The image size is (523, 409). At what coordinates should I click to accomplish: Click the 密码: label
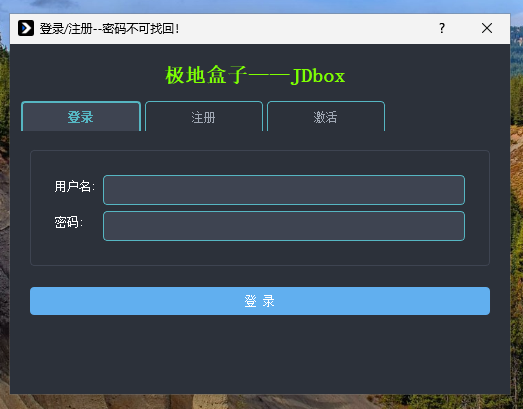click(68, 222)
